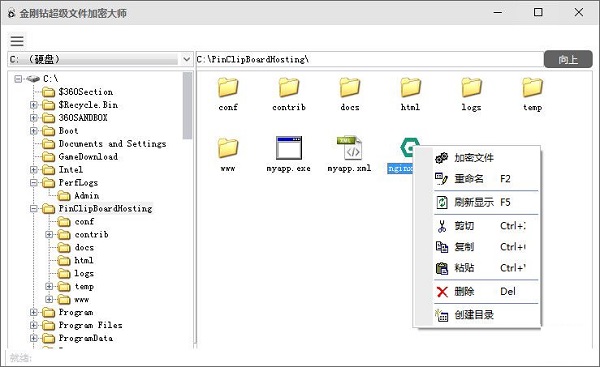Choose 剪切 from the context menu

(486, 226)
